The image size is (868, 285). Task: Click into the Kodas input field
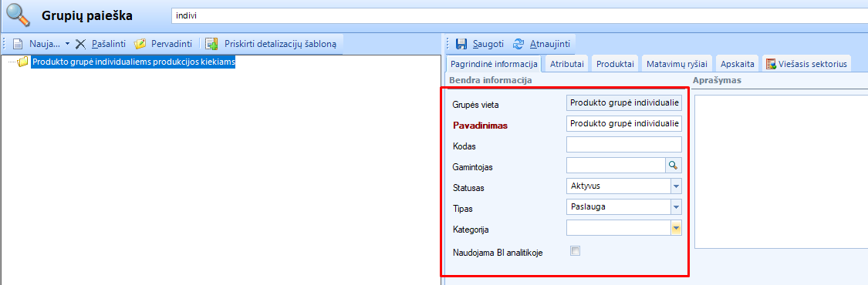(624, 144)
